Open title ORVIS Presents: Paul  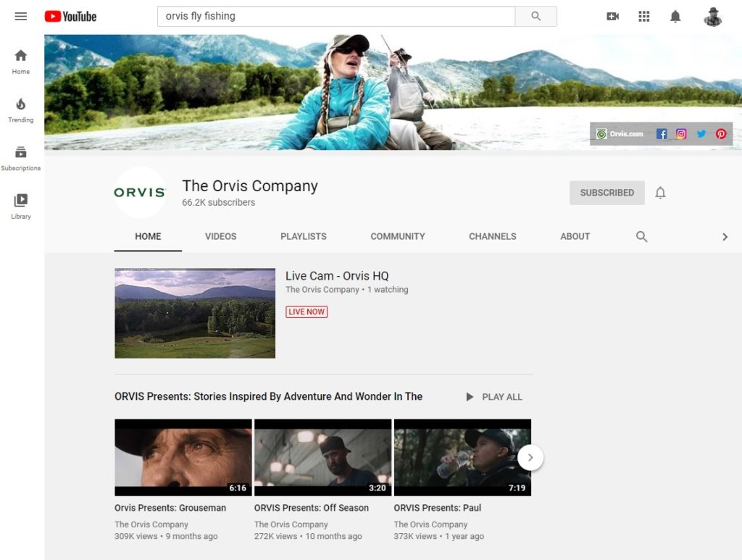click(x=437, y=508)
